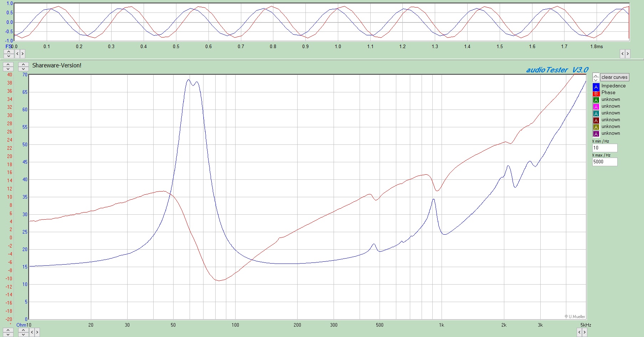Click up arrow of FS amplitude stepper

(x=9, y=52)
